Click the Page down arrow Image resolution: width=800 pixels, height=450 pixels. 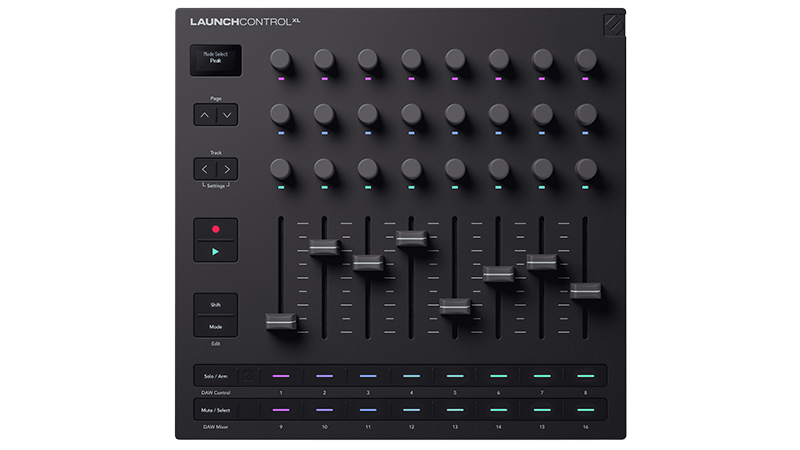[228, 115]
